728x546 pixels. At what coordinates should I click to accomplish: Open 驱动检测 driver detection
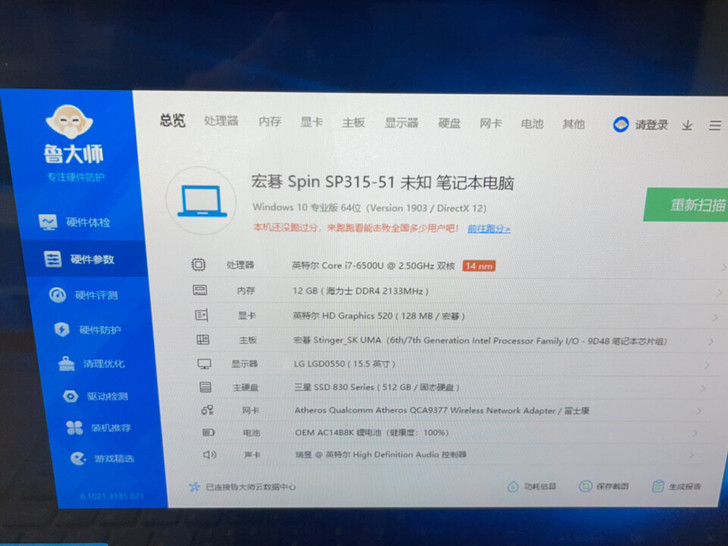[x=96, y=396]
